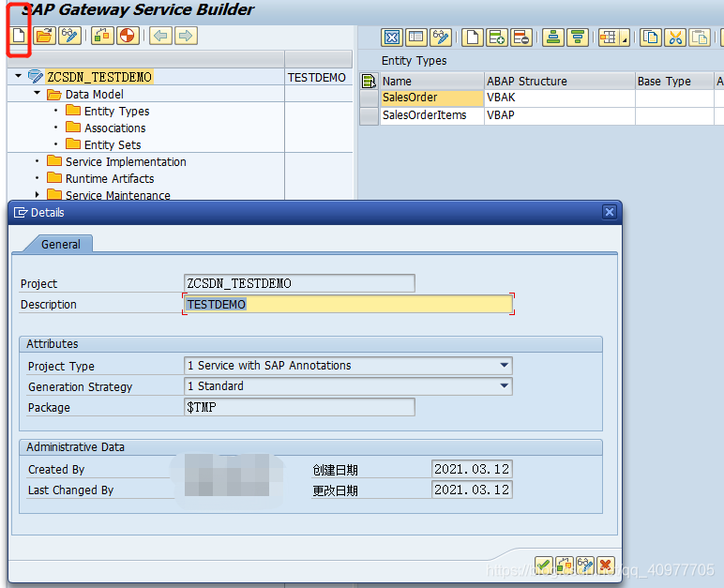Viewport: 724px width, 588px height.
Task: Paste rows with the clipboard icon
Action: [x=700, y=38]
